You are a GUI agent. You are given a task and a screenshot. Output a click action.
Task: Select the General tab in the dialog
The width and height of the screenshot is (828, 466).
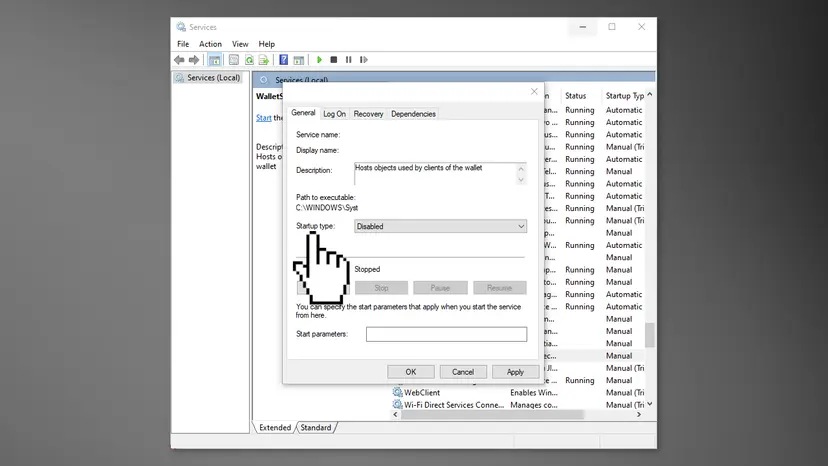[x=303, y=113]
